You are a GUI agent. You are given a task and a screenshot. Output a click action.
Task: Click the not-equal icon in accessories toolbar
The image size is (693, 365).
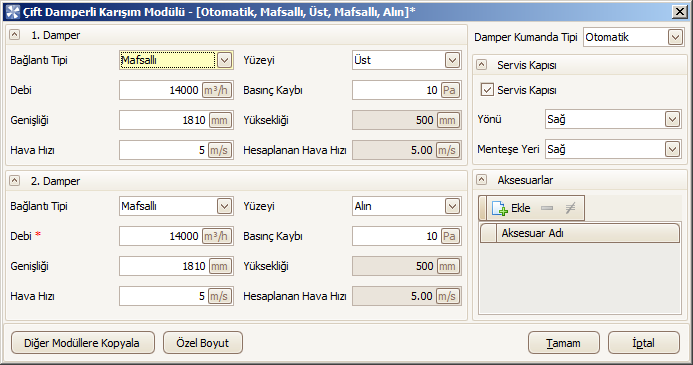point(571,208)
